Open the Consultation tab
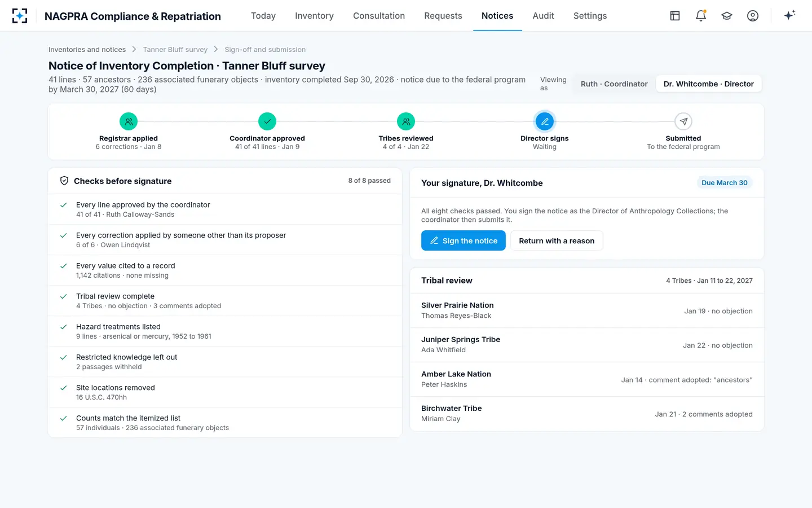This screenshot has height=508, width=812. click(379, 16)
